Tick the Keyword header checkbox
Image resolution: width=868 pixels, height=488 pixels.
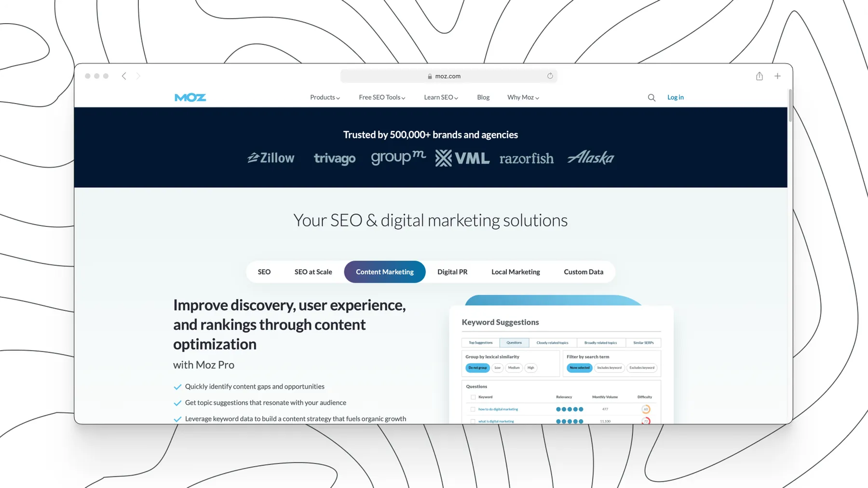pyautogui.click(x=473, y=397)
